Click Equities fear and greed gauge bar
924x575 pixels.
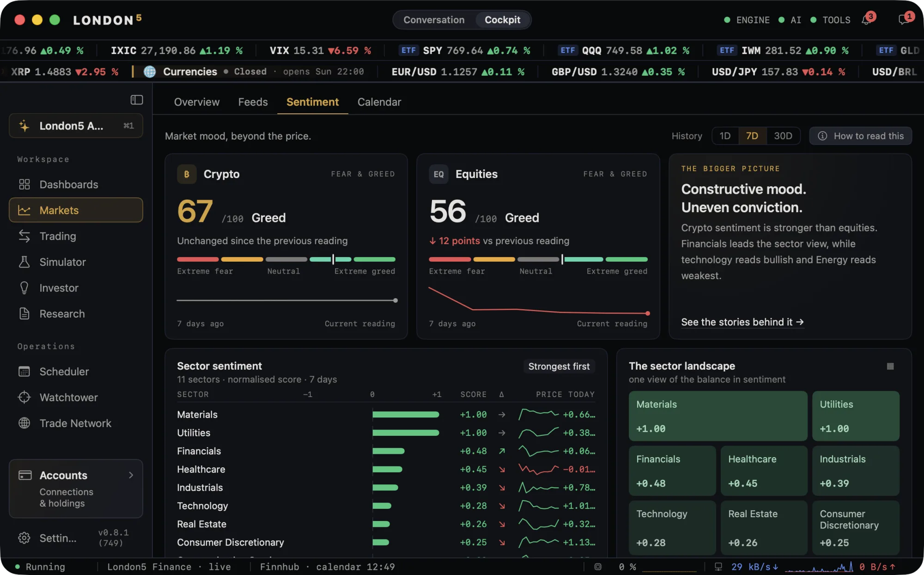pos(538,259)
